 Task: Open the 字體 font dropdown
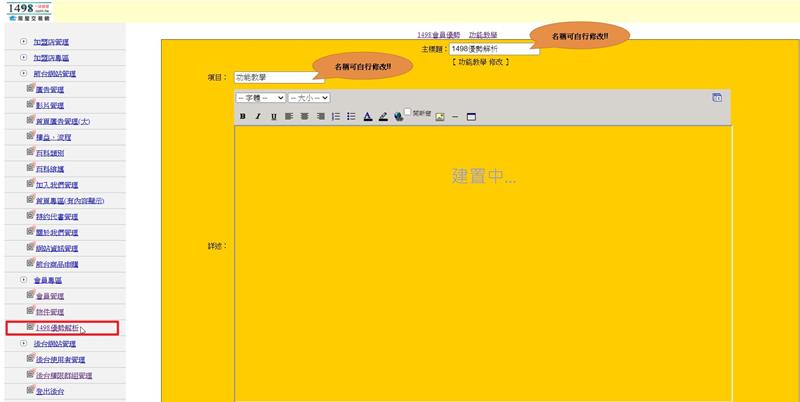point(260,98)
